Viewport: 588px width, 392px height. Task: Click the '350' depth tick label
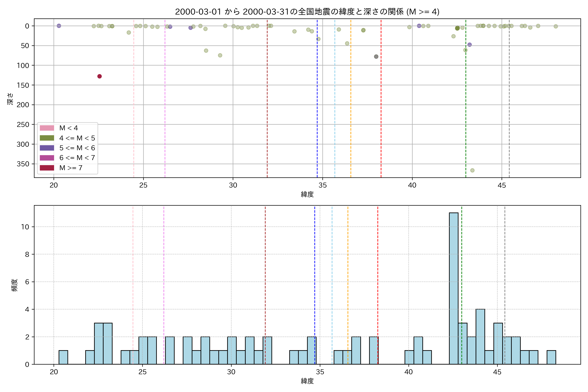click(x=23, y=164)
